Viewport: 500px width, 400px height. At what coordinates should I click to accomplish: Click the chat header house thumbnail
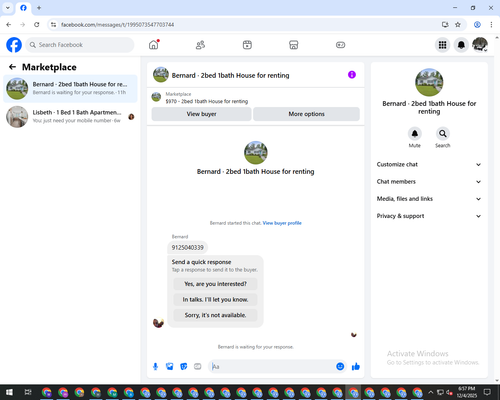pyautogui.click(x=161, y=75)
